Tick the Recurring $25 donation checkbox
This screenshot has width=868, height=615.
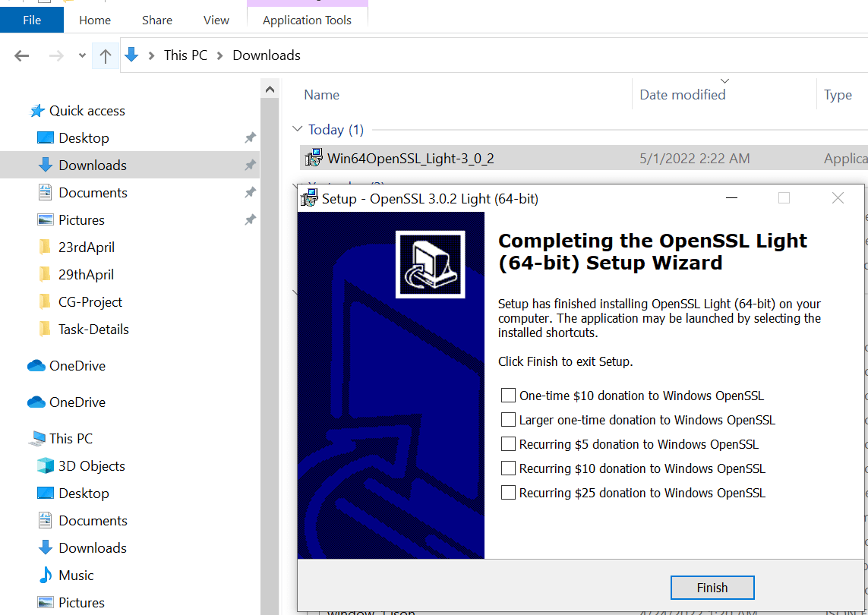pyautogui.click(x=508, y=492)
